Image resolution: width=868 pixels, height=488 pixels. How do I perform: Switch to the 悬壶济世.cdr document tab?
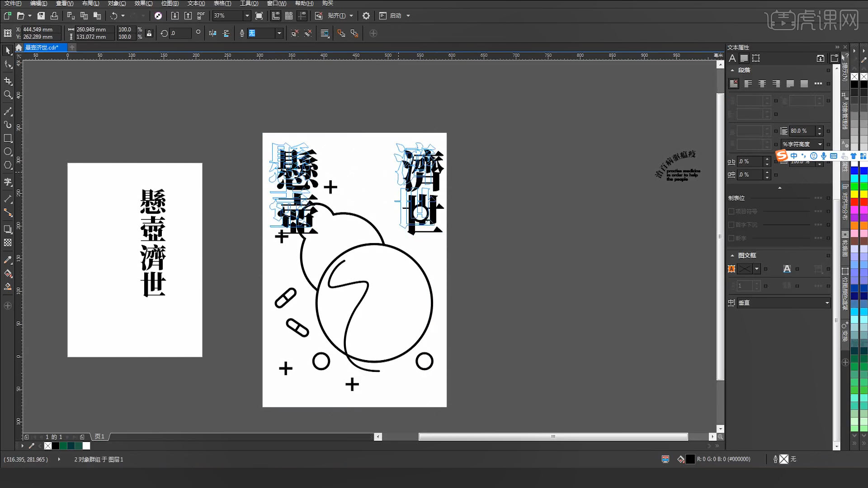[x=42, y=47]
